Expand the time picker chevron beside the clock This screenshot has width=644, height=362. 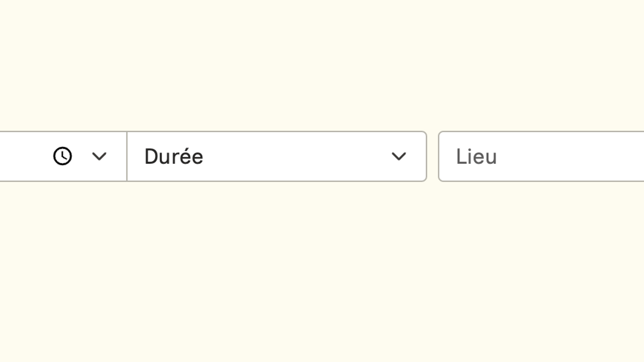pos(99,156)
